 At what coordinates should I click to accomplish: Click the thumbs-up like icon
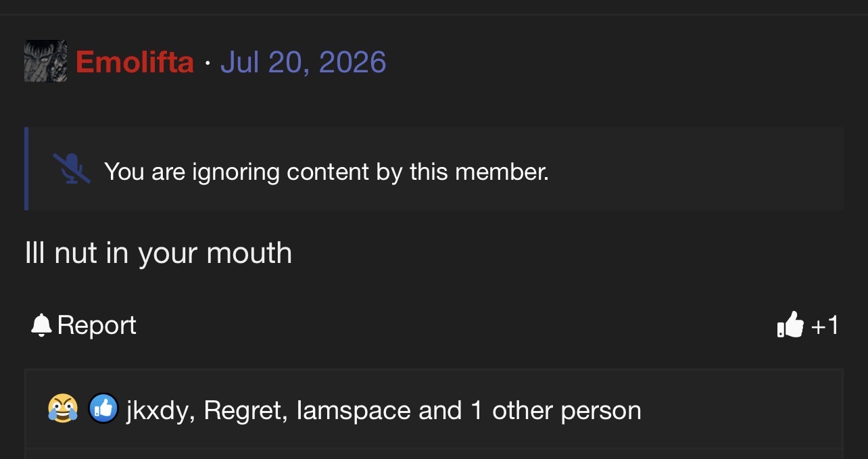pyautogui.click(x=790, y=325)
